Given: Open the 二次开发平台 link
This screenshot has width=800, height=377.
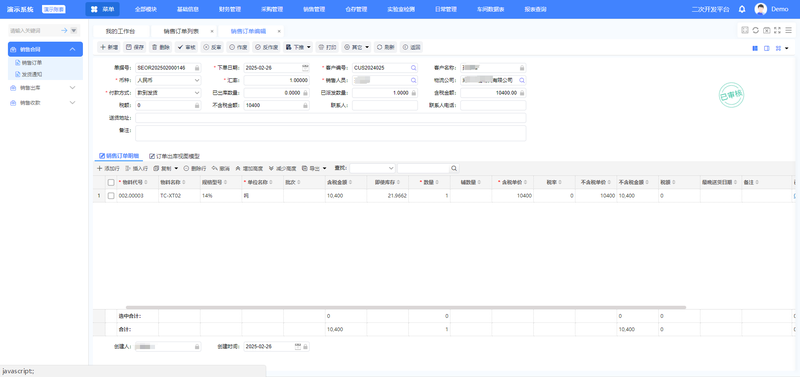Looking at the screenshot, I should point(710,9).
